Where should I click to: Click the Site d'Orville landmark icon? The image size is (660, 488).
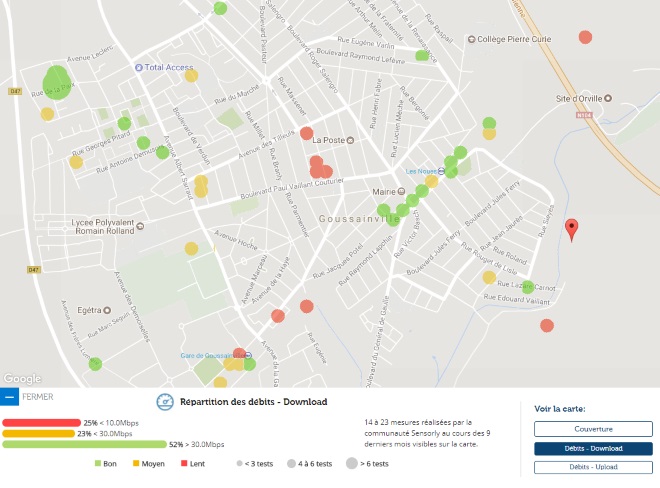tap(606, 99)
